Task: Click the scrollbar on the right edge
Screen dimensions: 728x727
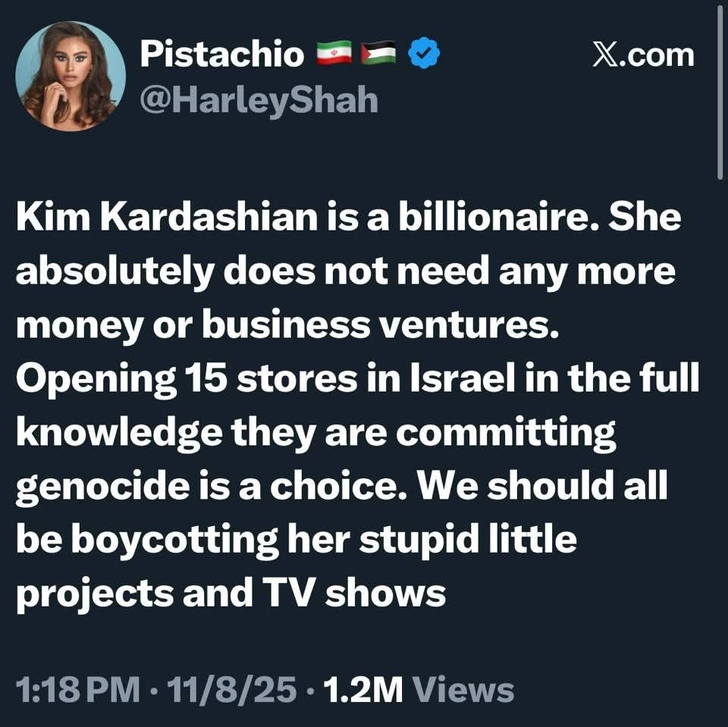Action: (719, 91)
